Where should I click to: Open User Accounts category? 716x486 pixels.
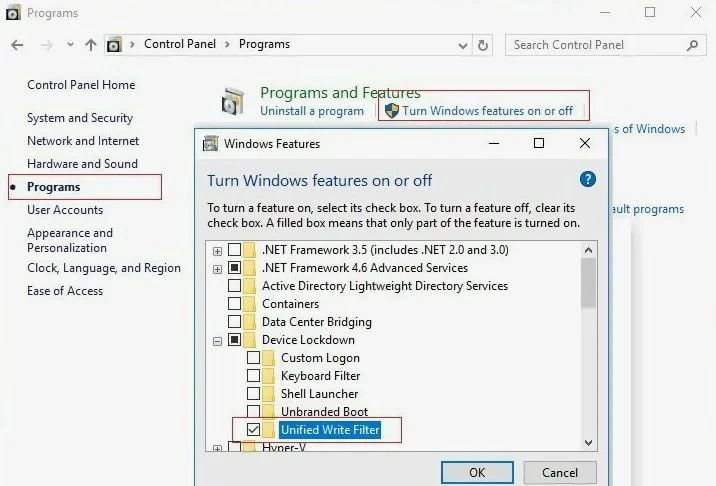pos(65,210)
